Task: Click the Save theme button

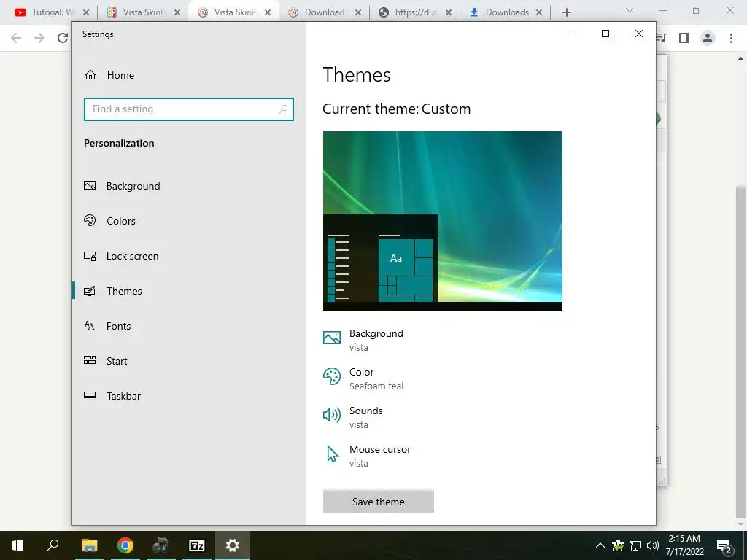Action: 379,502
